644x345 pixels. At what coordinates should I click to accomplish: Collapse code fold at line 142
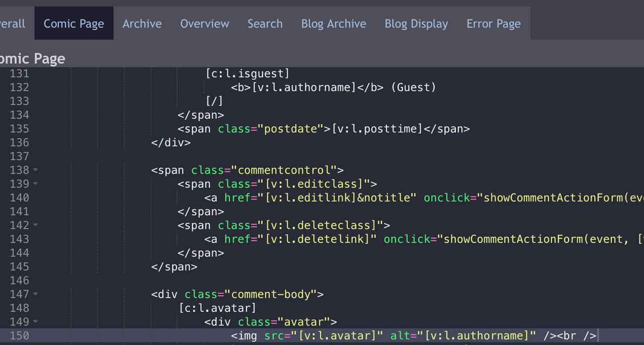(35, 225)
